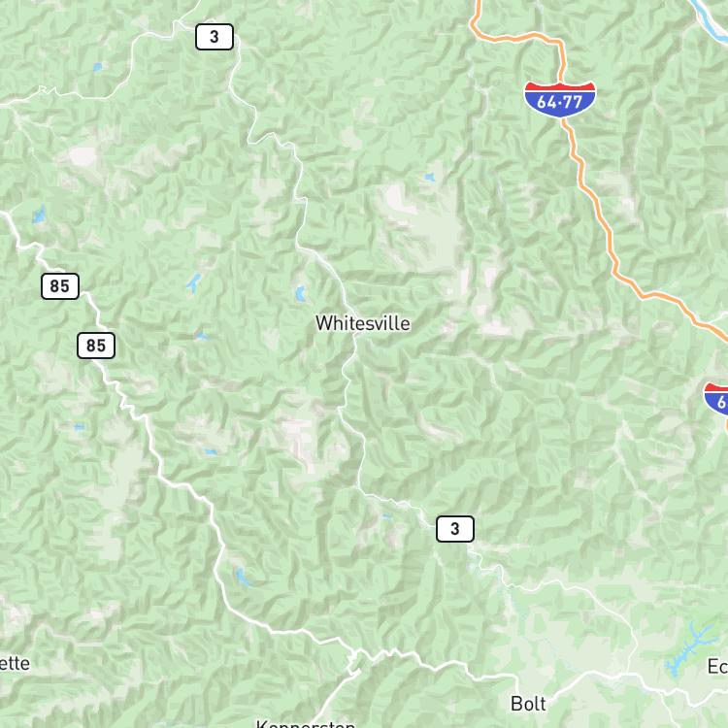Click the lake beside Route 85 road in south
Viewport: 728px width, 728px height.
pyautogui.click(x=243, y=577)
